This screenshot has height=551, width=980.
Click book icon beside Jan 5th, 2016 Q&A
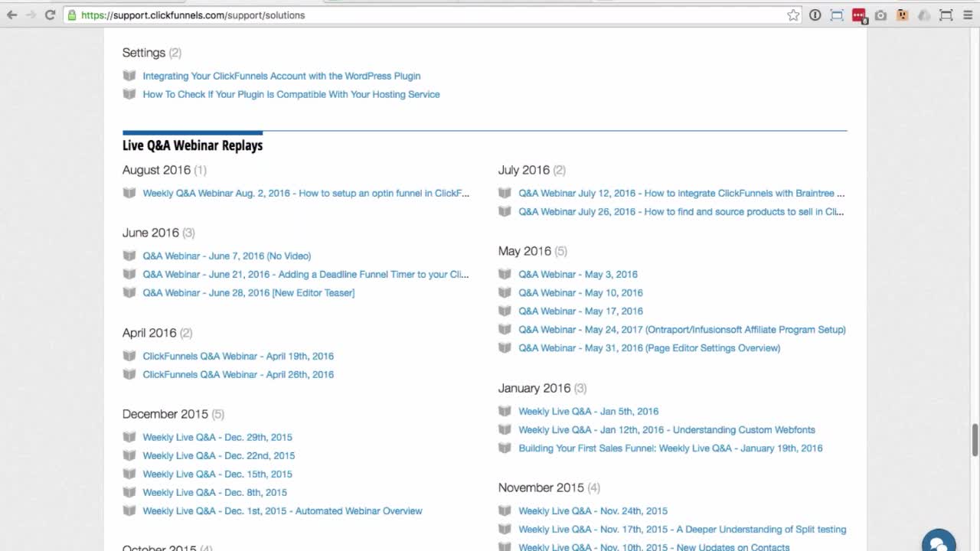(505, 411)
